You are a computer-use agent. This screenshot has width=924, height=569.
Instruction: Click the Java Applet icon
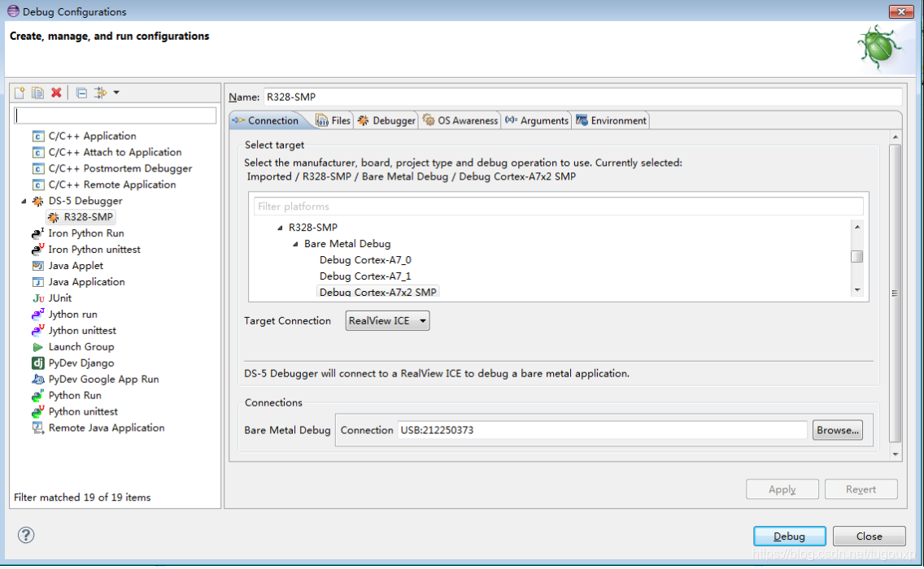tap(37, 266)
